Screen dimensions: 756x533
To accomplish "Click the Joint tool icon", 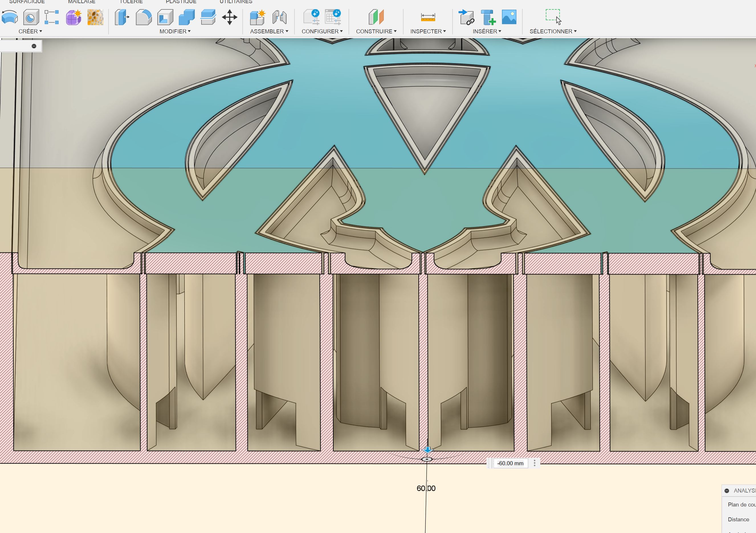I will coord(279,17).
